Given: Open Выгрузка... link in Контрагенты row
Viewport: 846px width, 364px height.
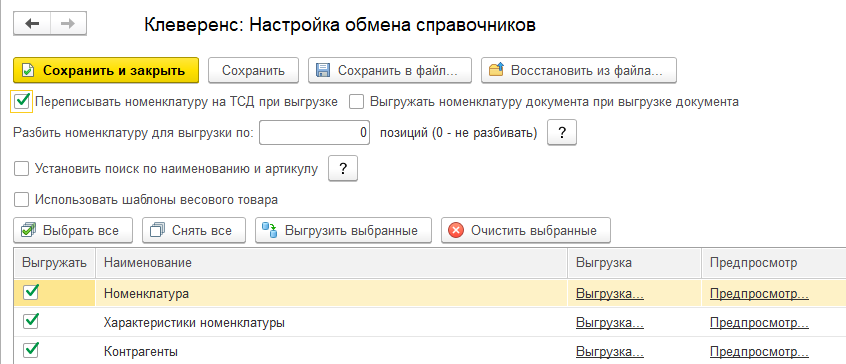Looking at the screenshot, I should 610,352.
